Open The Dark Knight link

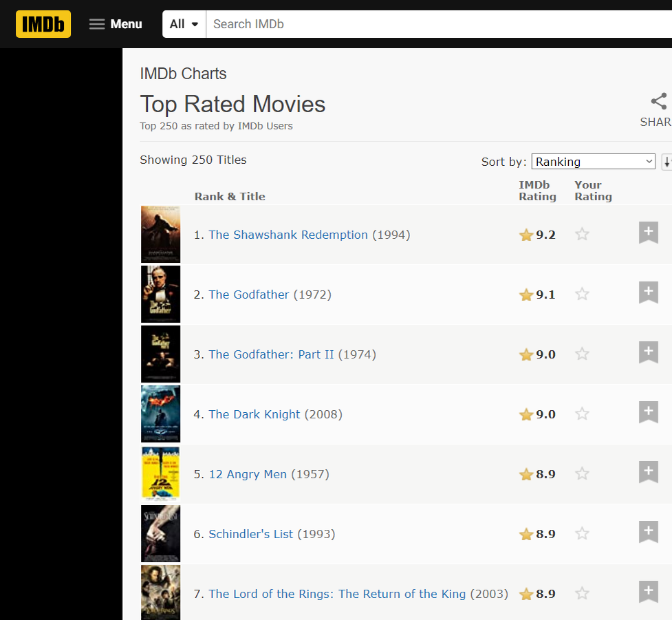254,414
